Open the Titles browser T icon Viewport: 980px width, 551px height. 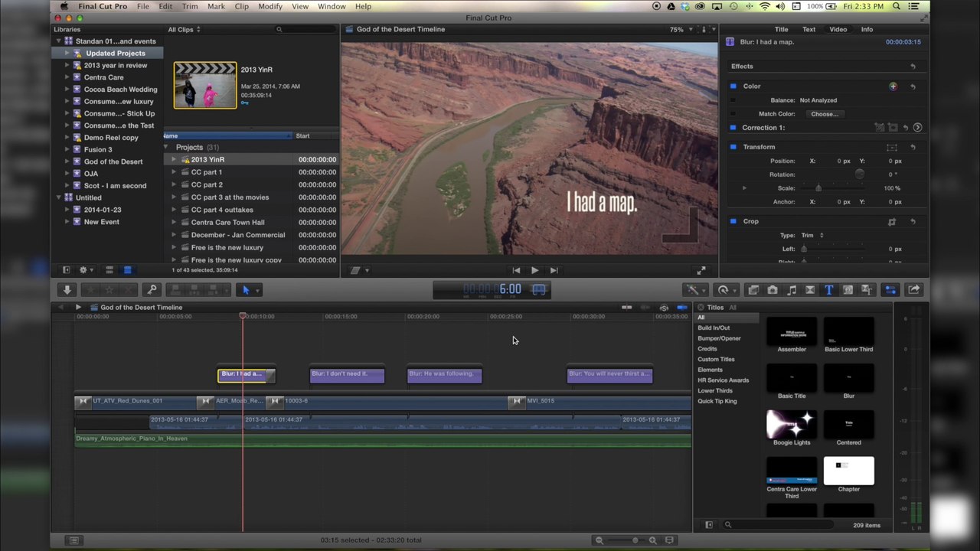(828, 290)
